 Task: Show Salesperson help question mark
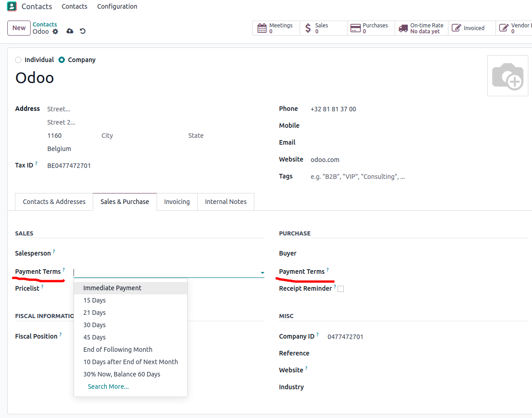pyautogui.click(x=54, y=251)
